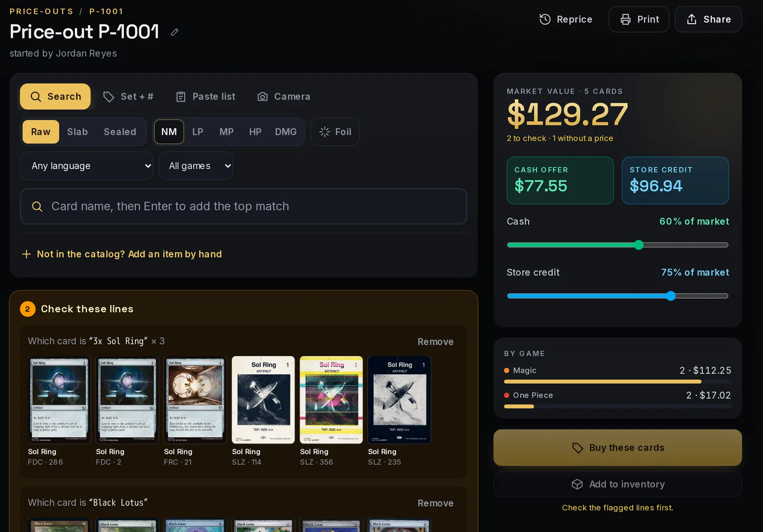
Task: Click the Share button
Action: coord(708,19)
